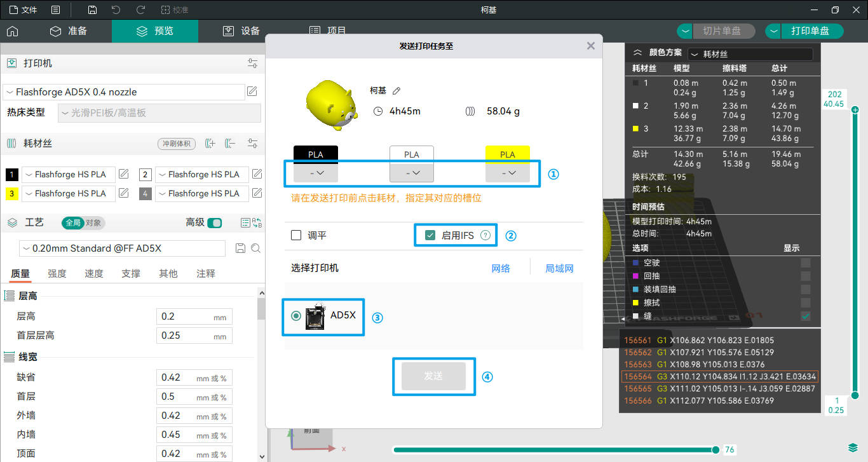This screenshot has width=868, height=462.
Task: Click the 校准 calibration tool
Action: pos(175,10)
